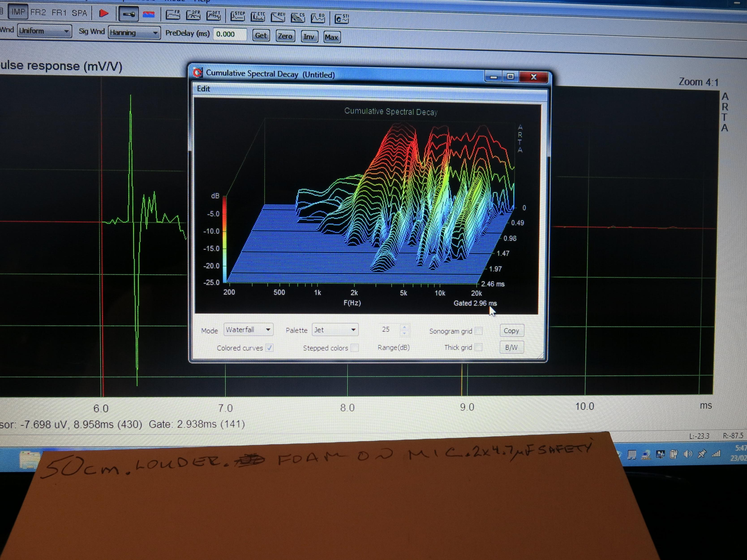Open the Palette Jet dropdown
Screen dimensions: 747x560
tap(335, 329)
